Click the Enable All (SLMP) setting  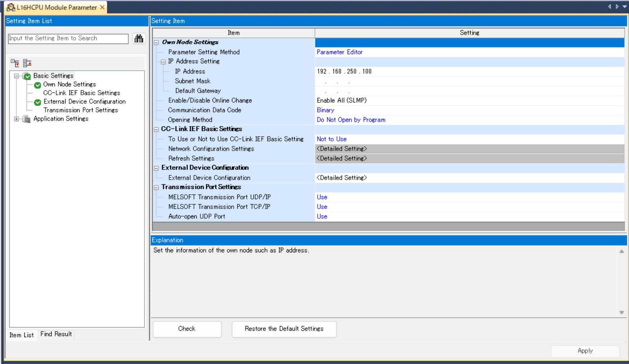(x=470, y=101)
